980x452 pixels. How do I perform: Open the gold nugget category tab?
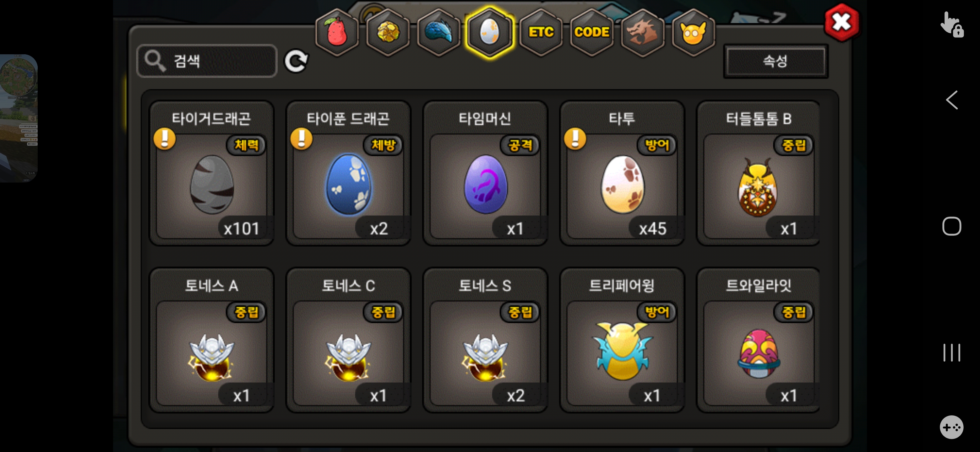[388, 33]
